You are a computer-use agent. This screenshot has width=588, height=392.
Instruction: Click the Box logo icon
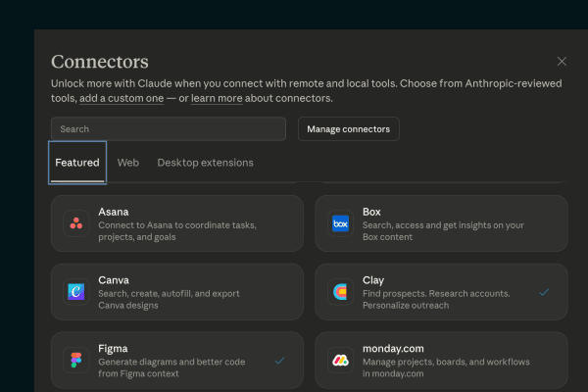[340, 223]
